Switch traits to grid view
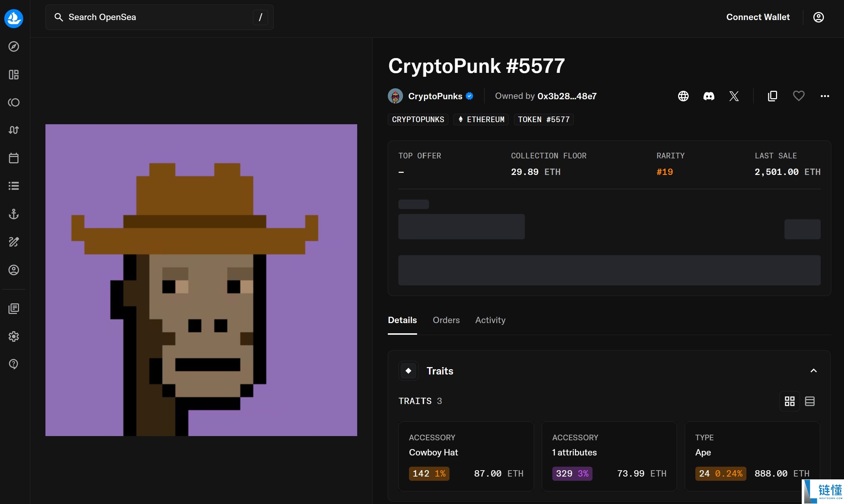 [x=790, y=401]
